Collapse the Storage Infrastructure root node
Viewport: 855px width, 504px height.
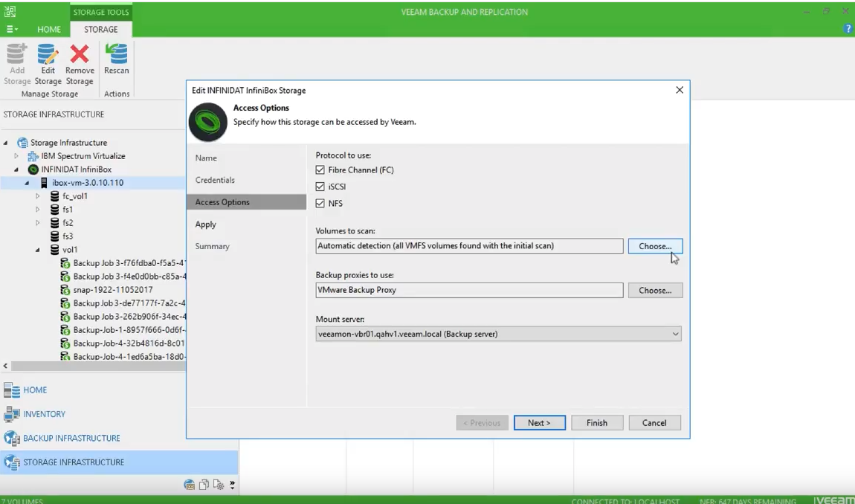[x=6, y=143]
